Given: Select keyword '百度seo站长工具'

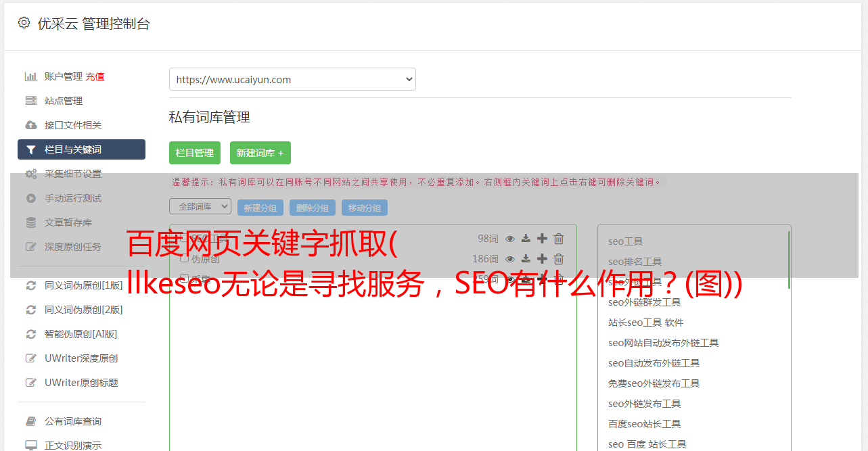Looking at the screenshot, I should (x=645, y=424).
